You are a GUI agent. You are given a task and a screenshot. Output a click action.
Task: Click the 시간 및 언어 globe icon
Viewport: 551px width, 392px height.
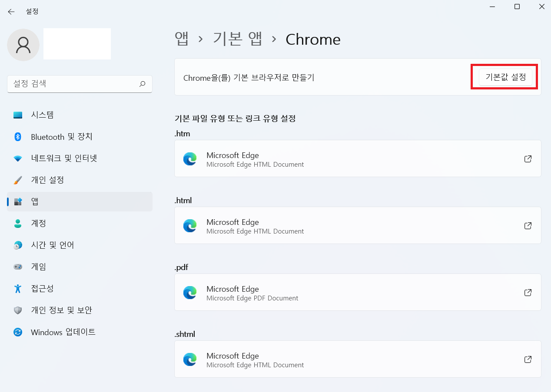pos(18,245)
